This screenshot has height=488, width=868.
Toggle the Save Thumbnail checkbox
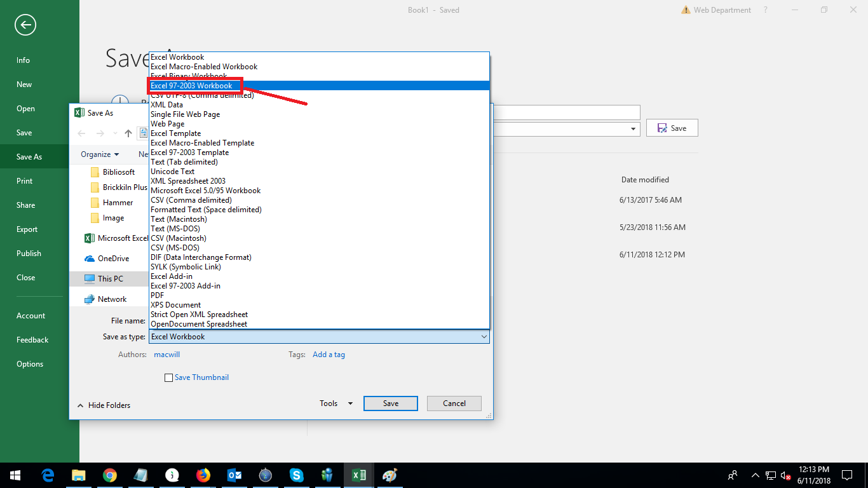pos(168,377)
